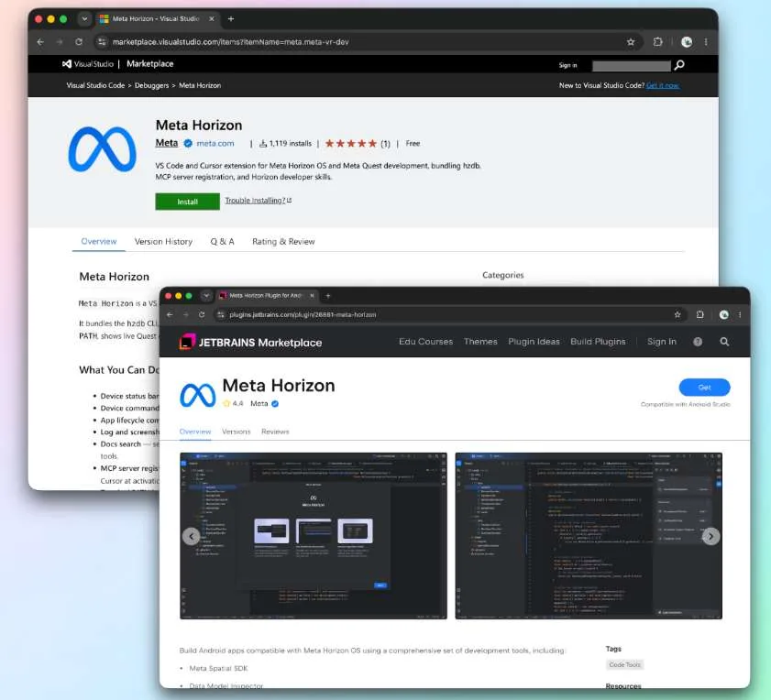The image size is (771, 700).
Task: Click Sign in on Visual Studio Marketplace
Action: click(x=567, y=65)
